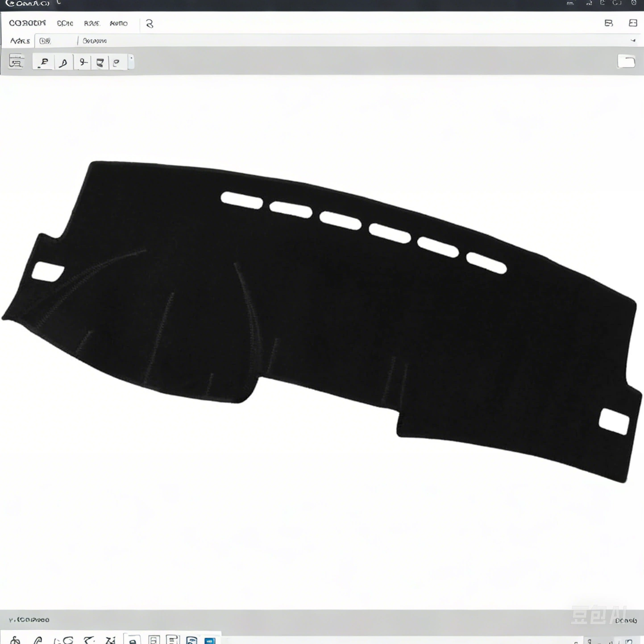Image resolution: width=644 pixels, height=644 pixels.
Task: Open the second menu in the menu bar
Action: coord(65,23)
